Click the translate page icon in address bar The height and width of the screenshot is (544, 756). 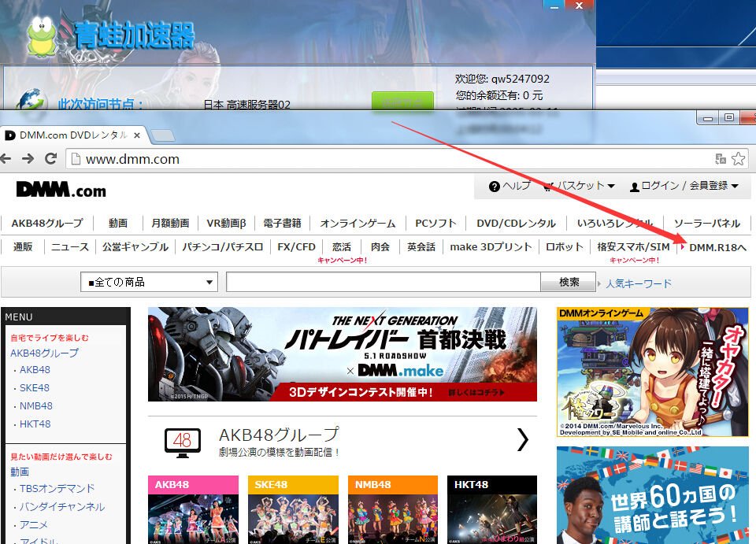pyautogui.click(x=721, y=159)
